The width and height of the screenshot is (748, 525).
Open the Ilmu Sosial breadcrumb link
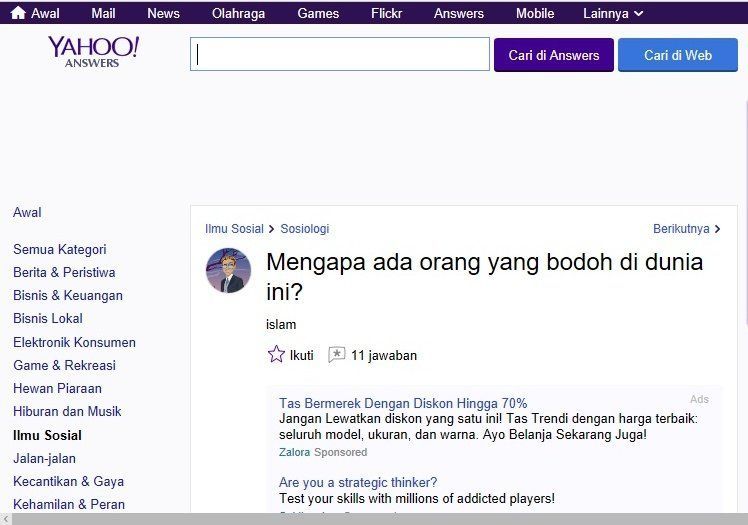(x=234, y=229)
